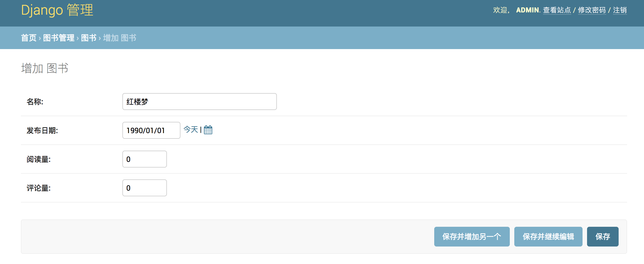Click the 今天 (today) shortcut link
Viewport: 644px width, 264px height.
coord(191,130)
